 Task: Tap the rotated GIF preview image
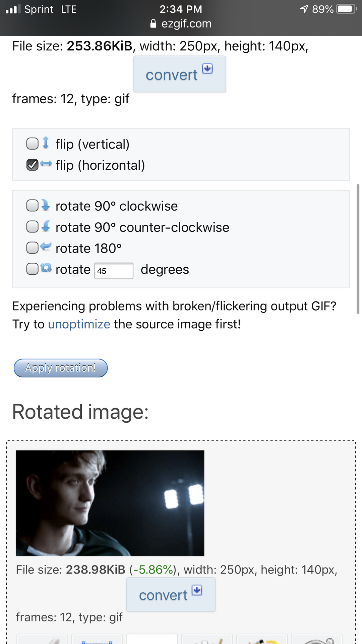pos(110,503)
